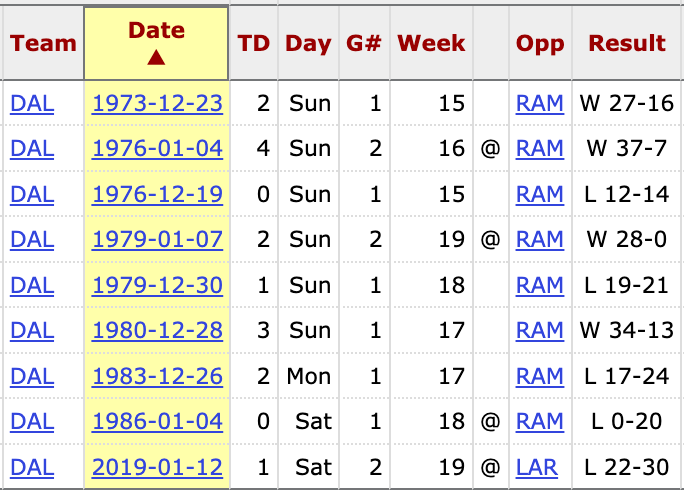This screenshot has height=490, width=684.
Task: Sort by the Opp column header
Action: (x=540, y=43)
